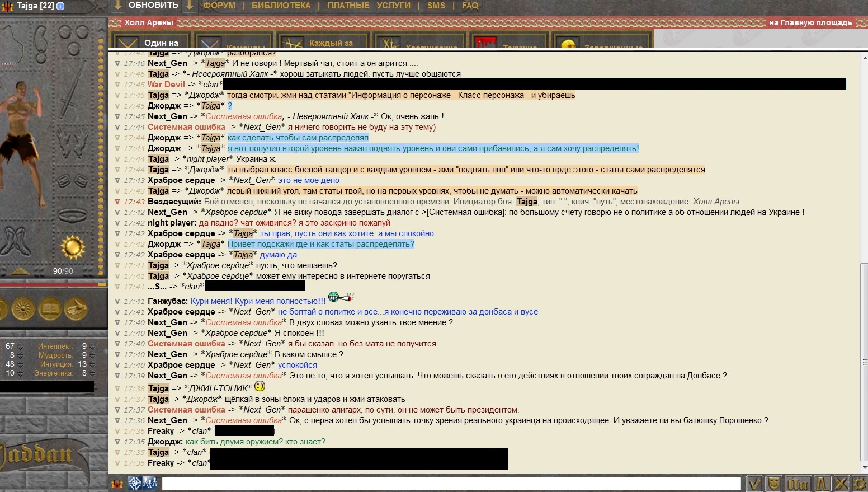This screenshot has height=492, width=868.
Task: Adjust the stepper next to stat value 48
Action: click(x=20, y=364)
